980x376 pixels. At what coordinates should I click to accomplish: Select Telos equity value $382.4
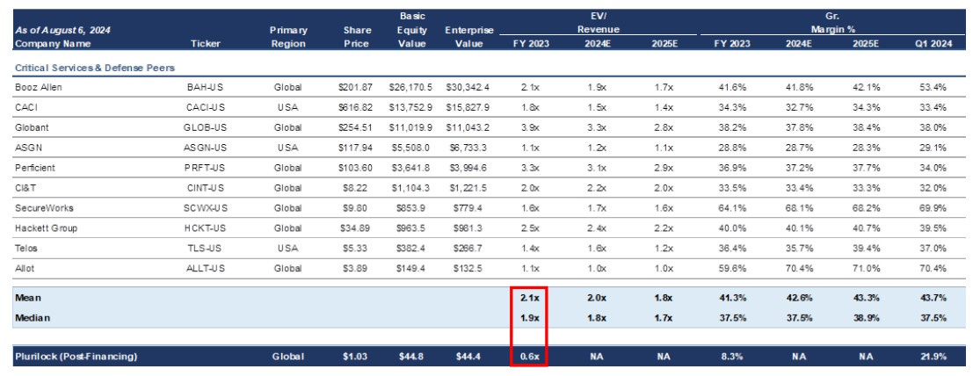(x=410, y=248)
